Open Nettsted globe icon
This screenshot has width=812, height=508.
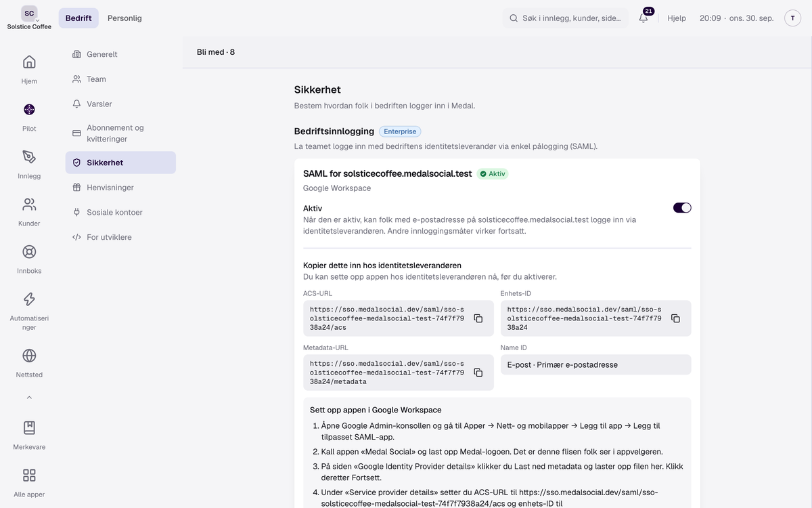coord(29,362)
